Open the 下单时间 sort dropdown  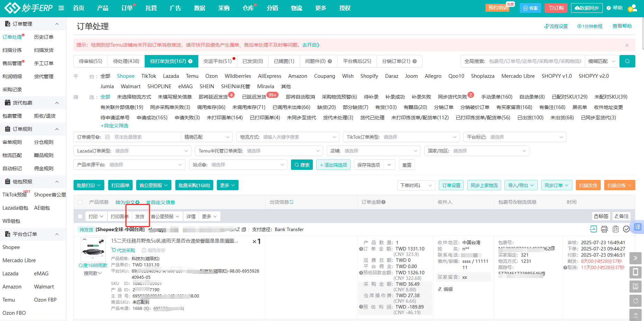tap(416, 185)
